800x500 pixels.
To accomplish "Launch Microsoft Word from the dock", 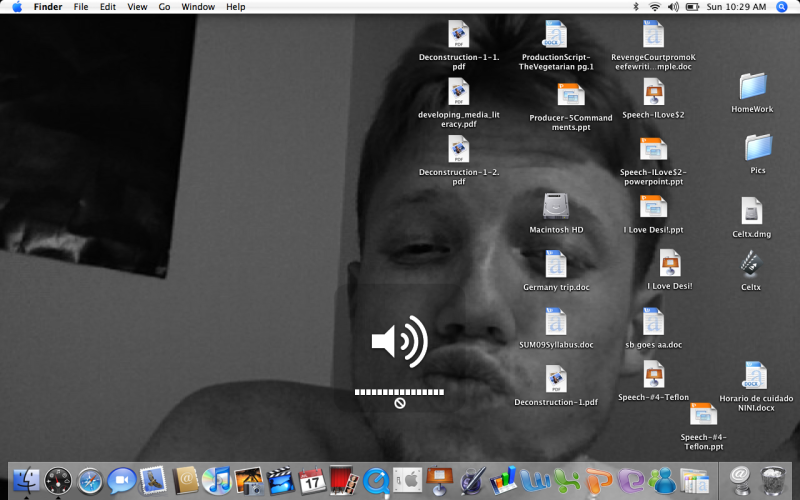I will (x=533, y=481).
